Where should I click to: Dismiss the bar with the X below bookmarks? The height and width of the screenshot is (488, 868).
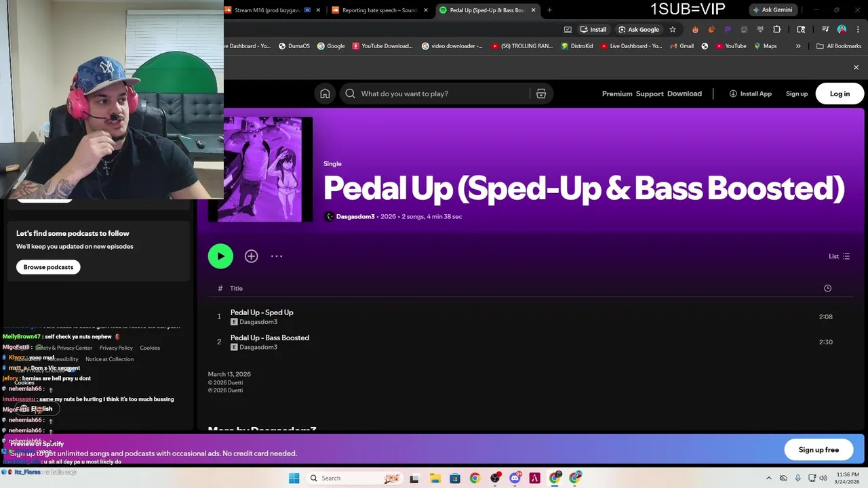pos(856,68)
